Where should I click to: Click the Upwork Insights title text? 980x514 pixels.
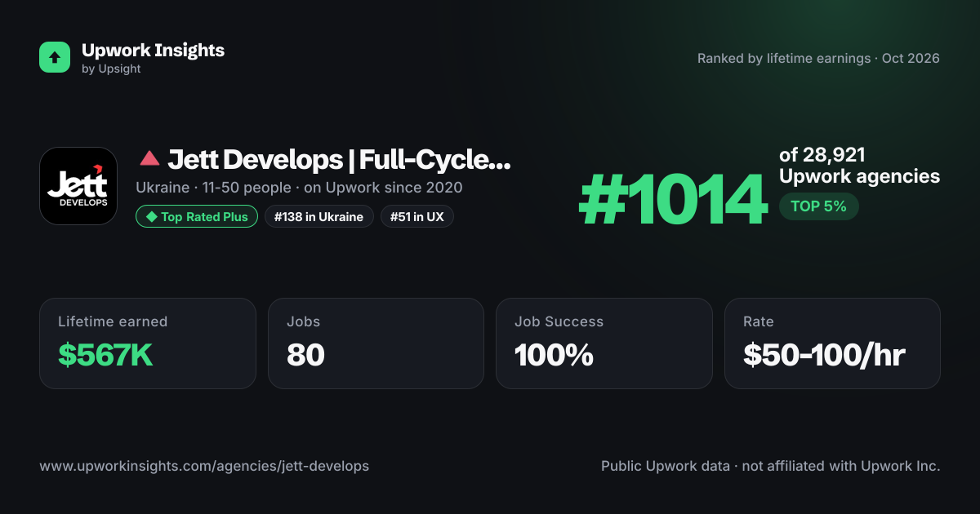coord(153,50)
